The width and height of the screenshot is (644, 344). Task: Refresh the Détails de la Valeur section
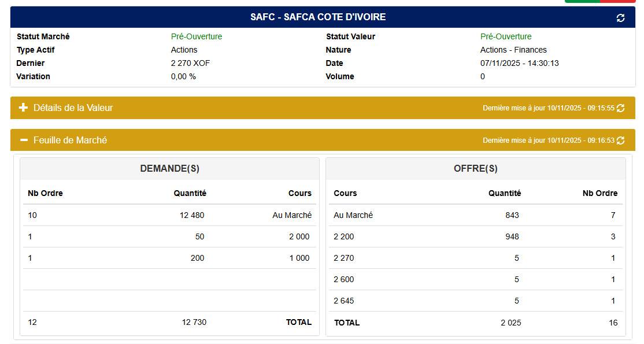pos(620,108)
